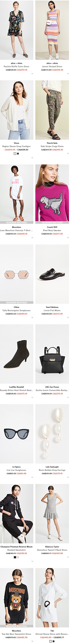Image resolution: width=70 pixels, height=644 pixels.
Task: Wishlist the Liar Liar Sunglasses heart
Action: (32, 477)
